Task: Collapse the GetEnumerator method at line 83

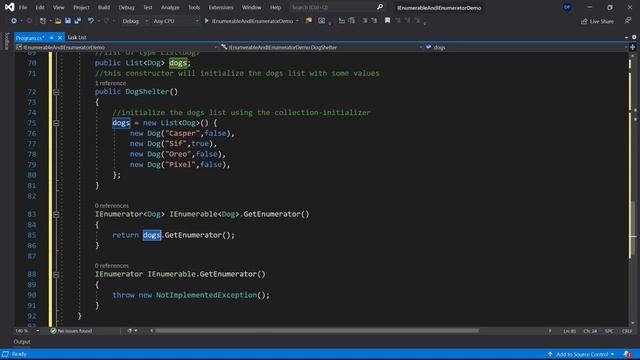Action: (x=56, y=215)
